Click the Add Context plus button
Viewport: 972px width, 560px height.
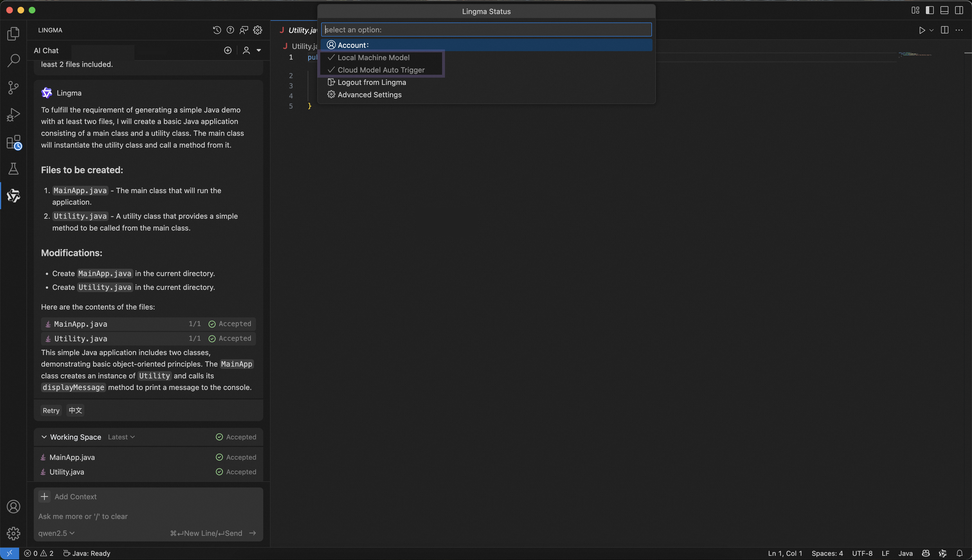45,496
